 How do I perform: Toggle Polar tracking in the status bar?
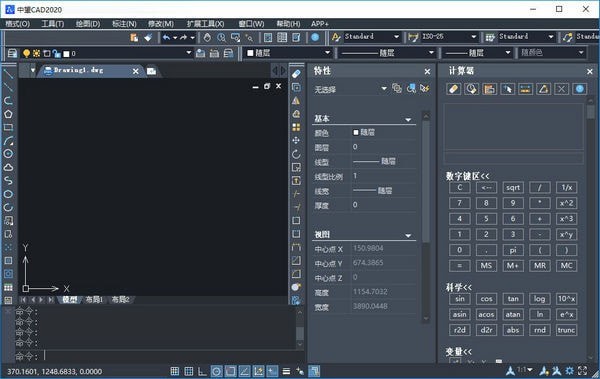[x=216, y=371]
